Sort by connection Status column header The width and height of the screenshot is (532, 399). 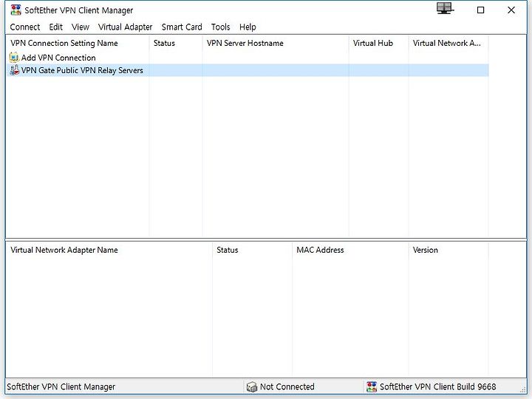(175, 43)
